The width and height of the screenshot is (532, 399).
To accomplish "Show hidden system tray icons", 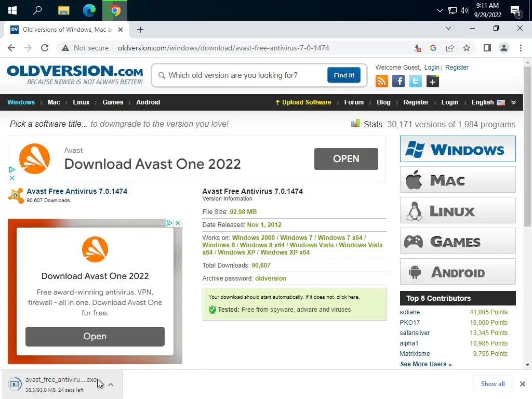I will pyautogui.click(x=440, y=10).
